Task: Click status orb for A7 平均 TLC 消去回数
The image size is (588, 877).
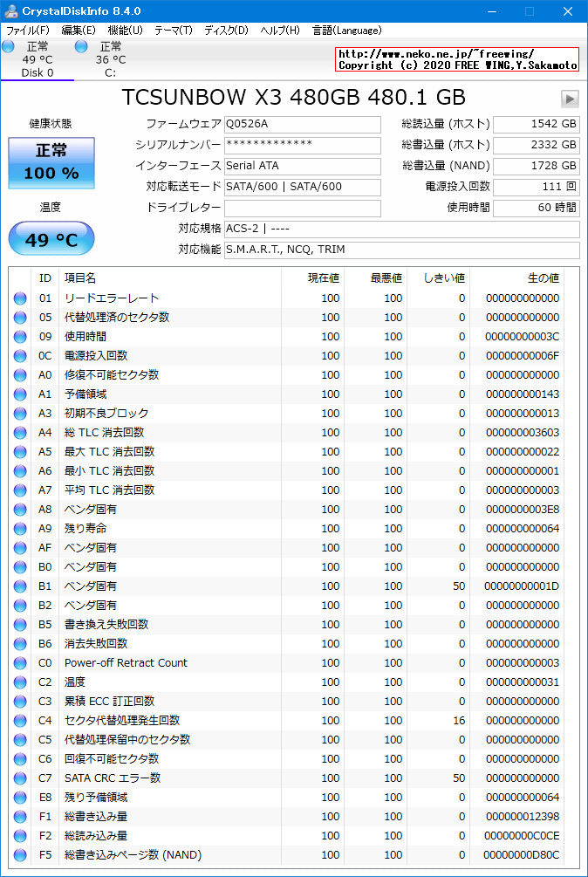Action: [x=20, y=490]
